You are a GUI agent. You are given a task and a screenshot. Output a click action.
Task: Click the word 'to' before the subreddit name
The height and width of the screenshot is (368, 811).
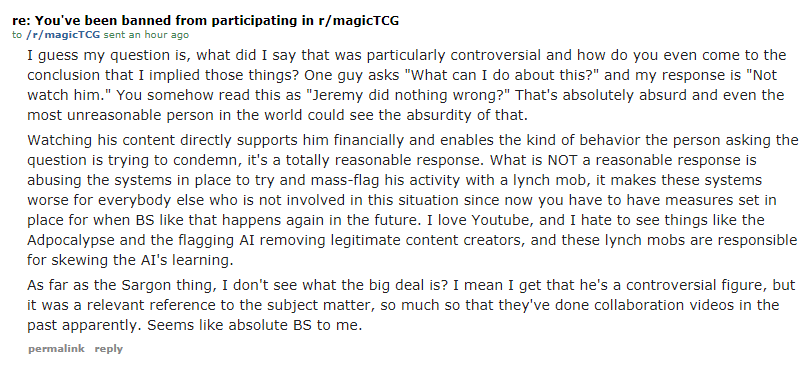pos(17,35)
